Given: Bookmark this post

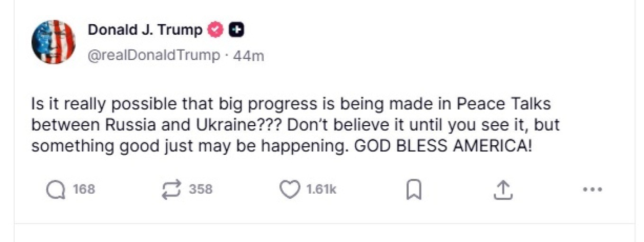Looking at the screenshot, I should pyautogui.click(x=414, y=190).
